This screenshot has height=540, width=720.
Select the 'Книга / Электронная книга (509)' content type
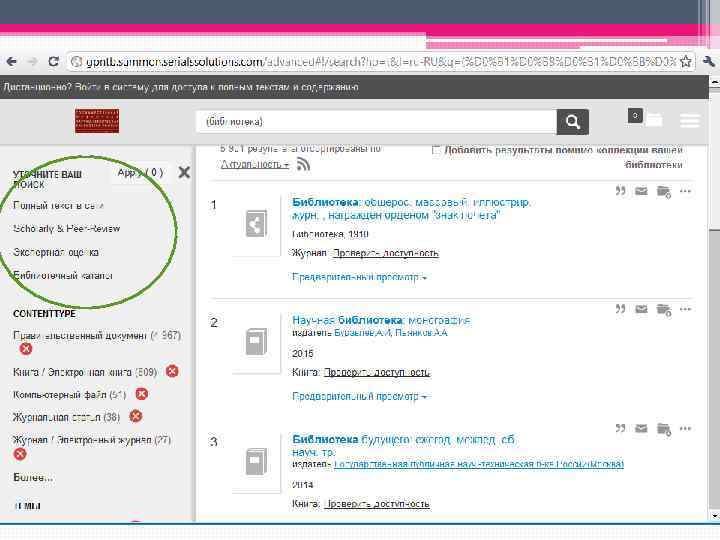click(85, 372)
